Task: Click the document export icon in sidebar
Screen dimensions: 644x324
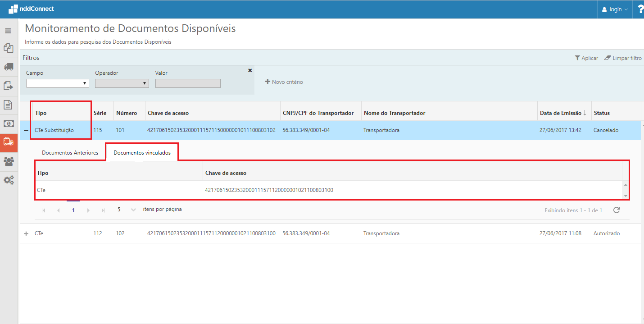Action: 8,86
